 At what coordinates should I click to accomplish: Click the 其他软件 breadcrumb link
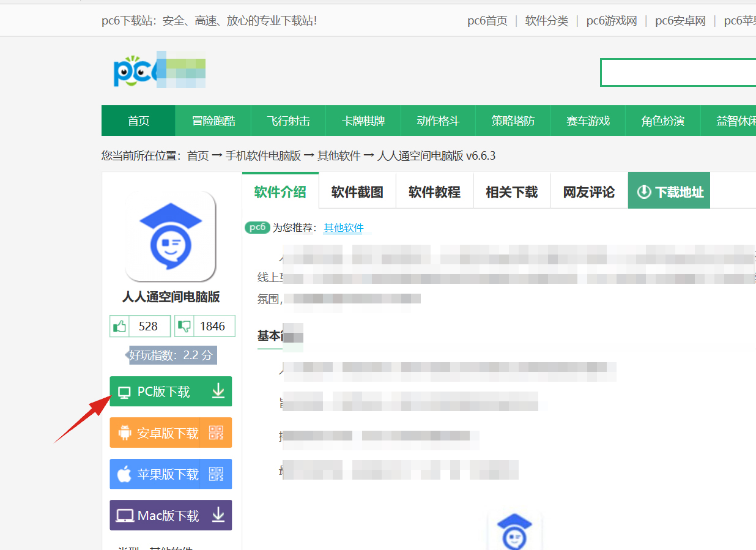339,155
